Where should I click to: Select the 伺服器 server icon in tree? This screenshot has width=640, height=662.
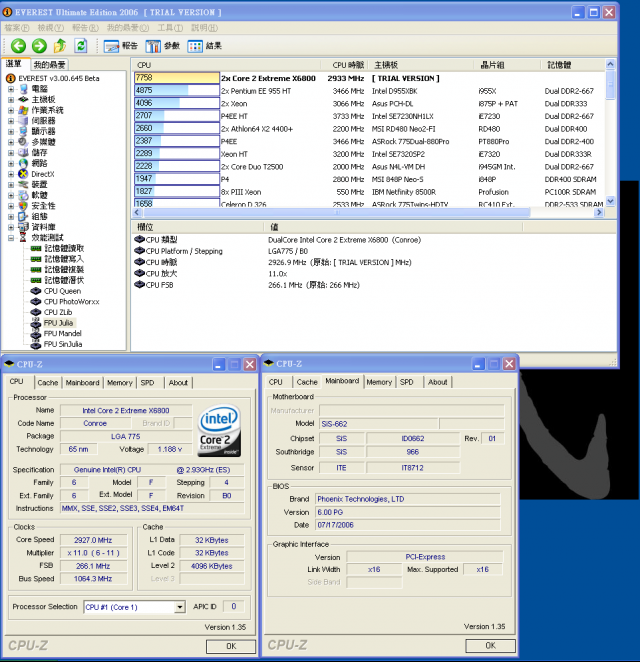coord(24,121)
